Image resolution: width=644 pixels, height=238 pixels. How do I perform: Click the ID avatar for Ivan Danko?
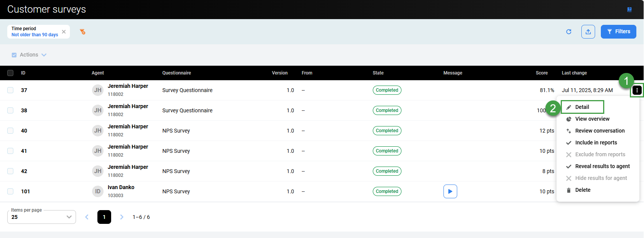(98, 191)
